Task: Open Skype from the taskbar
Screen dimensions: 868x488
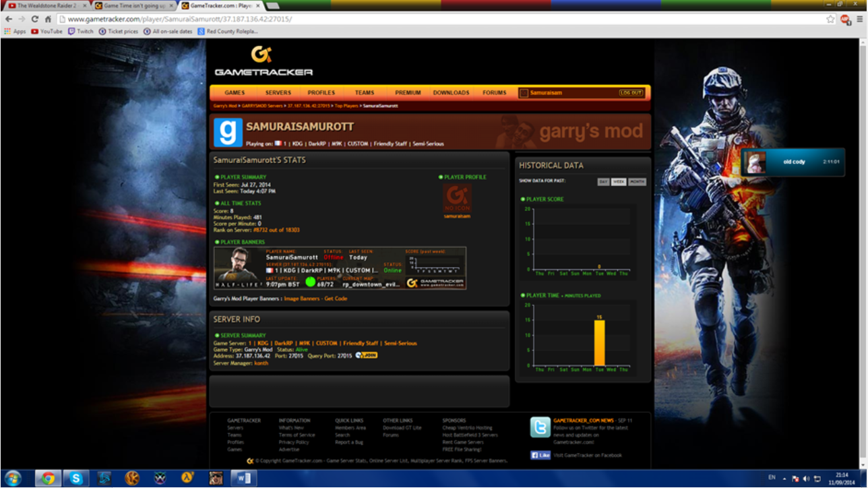Action: tap(76, 478)
